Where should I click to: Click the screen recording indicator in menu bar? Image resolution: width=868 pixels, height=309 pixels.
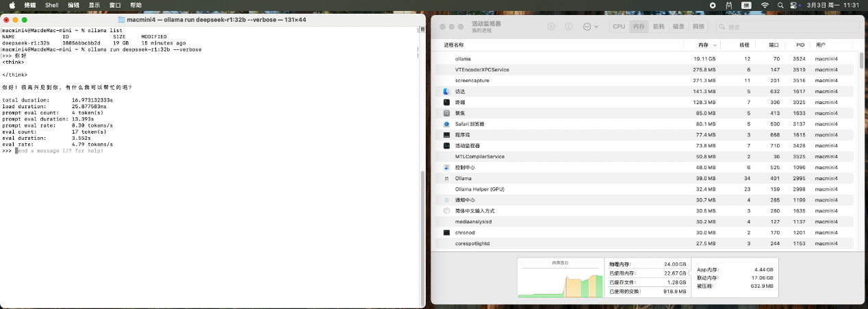click(x=713, y=5)
